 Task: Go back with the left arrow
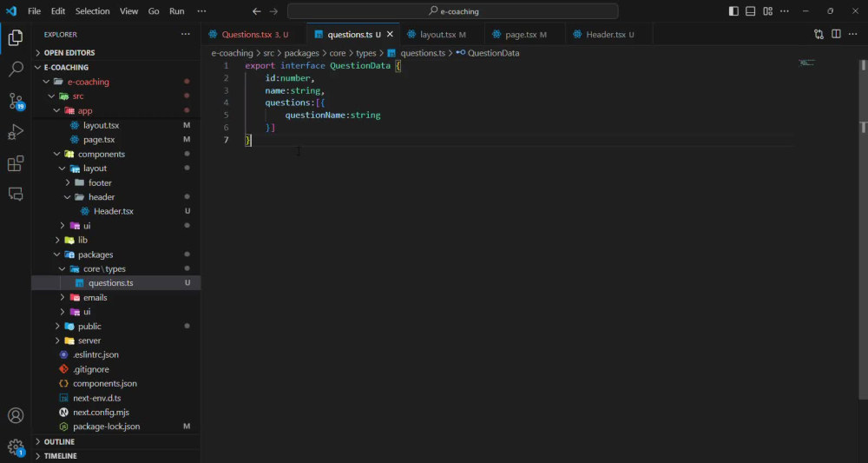[256, 11]
